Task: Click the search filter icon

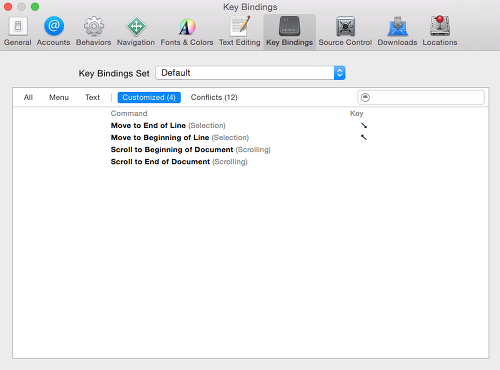Action: 365,97
